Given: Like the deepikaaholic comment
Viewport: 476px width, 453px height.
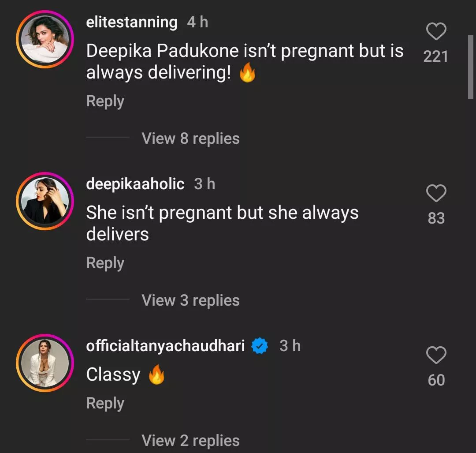Looking at the screenshot, I should click(x=436, y=194).
